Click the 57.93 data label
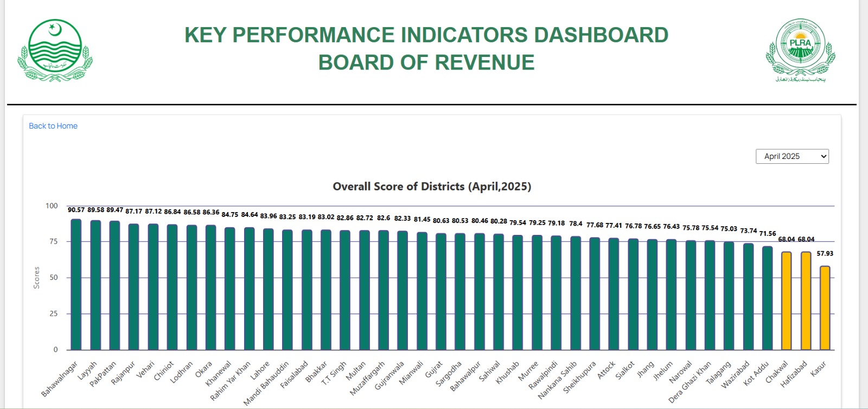The width and height of the screenshot is (868, 409). (x=825, y=253)
